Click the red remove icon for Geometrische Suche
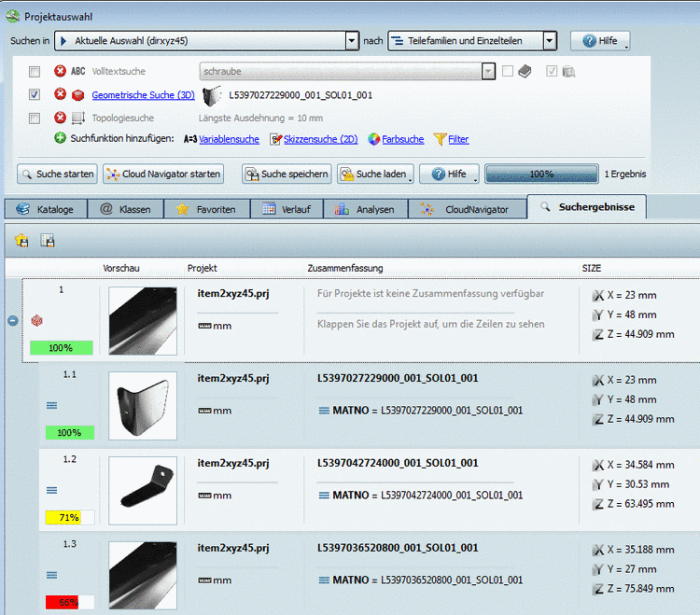The height and width of the screenshot is (615, 700). pyautogui.click(x=60, y=94)
